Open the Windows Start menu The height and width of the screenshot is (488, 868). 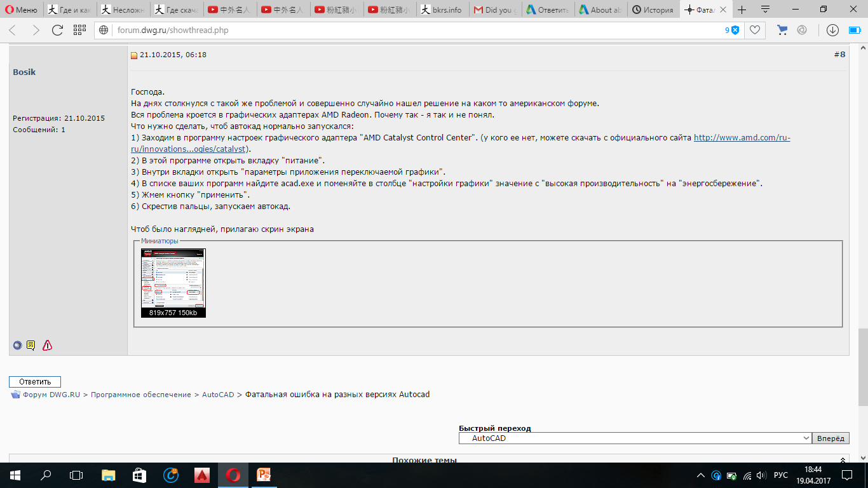[15, 475]
